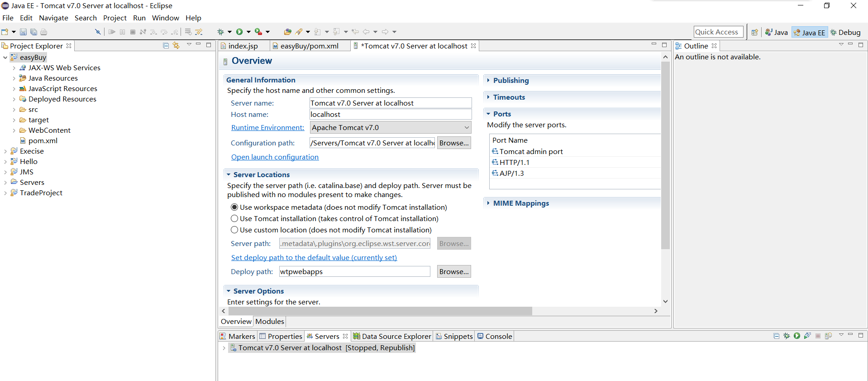The width and height of the screenshot is (868, 381).
Task: Collapse all icon in Servers view toolbar
Action: pyautogui.click(x=777, y=336)
